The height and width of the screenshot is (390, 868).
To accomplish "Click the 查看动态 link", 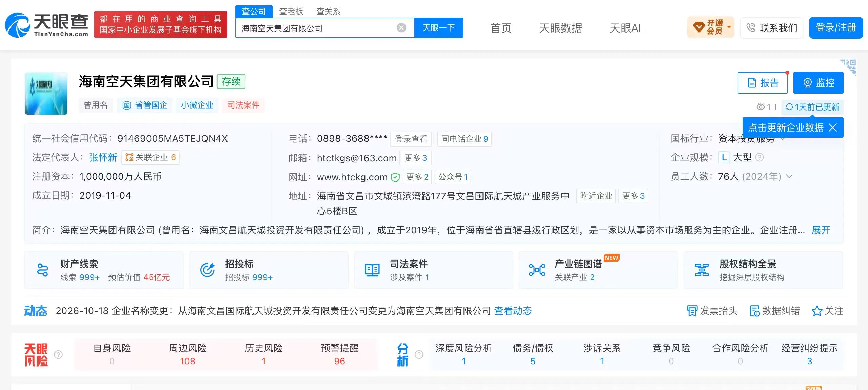I will tap(513, 311).
